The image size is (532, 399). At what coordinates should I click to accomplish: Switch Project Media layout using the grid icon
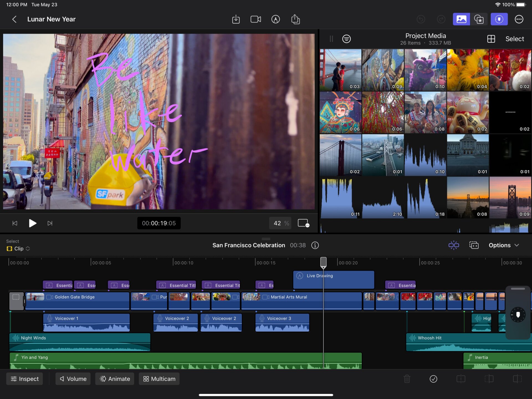coord(491,39)
